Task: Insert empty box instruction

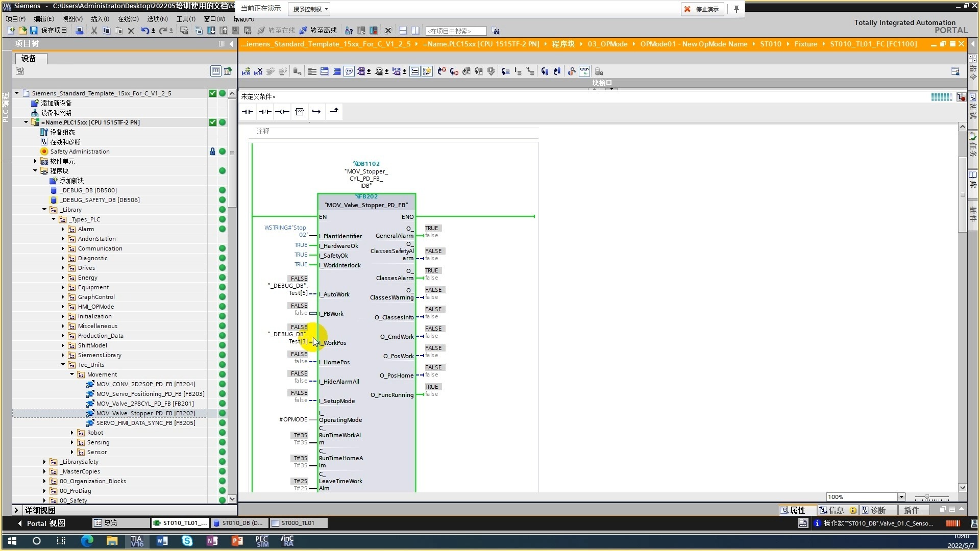Action: (x=300, y=112)
